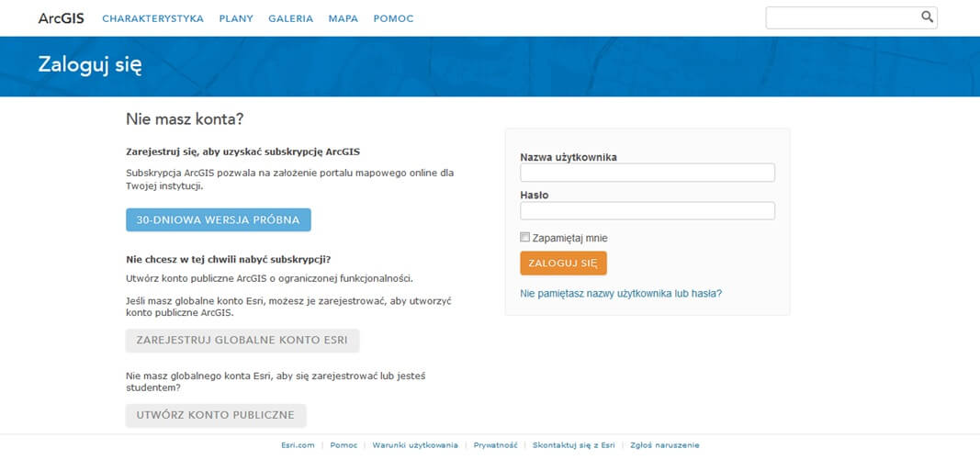This screenshot has height=460, width=980.
Task: Click 'Zarejestruj się, aby uzyskać subskrypcję ArcGIS' text
Action: click(x=243, y=151)
